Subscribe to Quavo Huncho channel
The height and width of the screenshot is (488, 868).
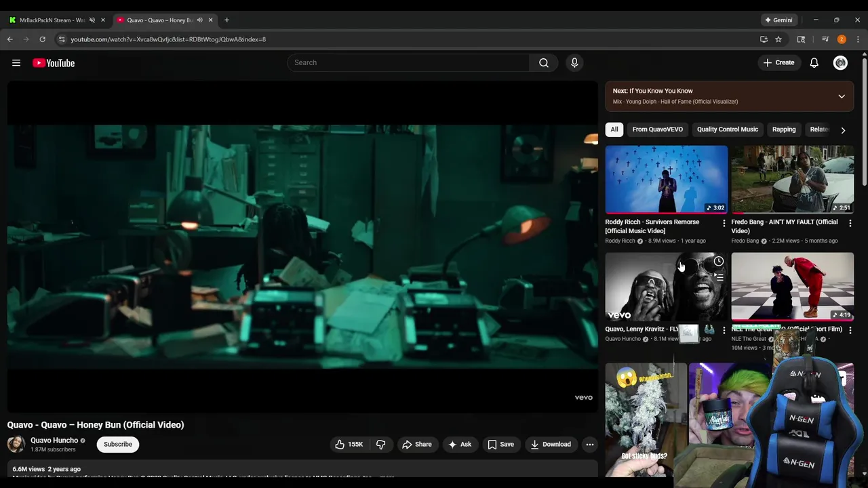click(118, 444)
